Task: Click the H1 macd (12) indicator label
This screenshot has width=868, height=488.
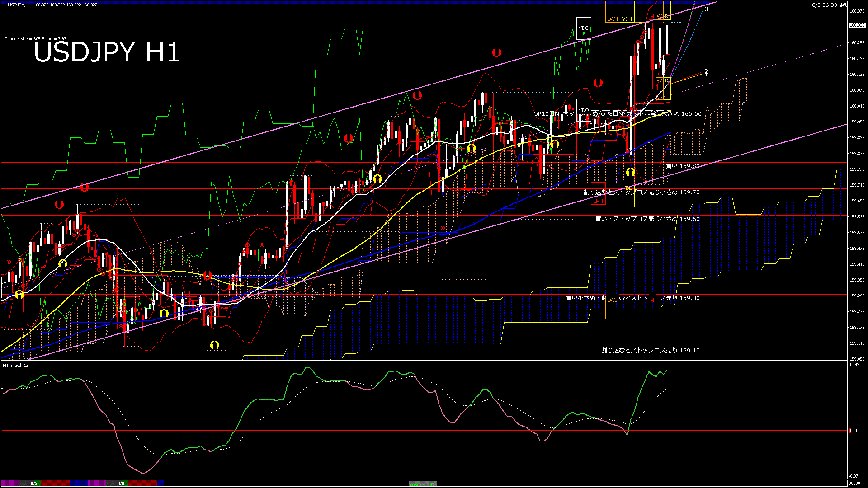Action: [16, 365]
